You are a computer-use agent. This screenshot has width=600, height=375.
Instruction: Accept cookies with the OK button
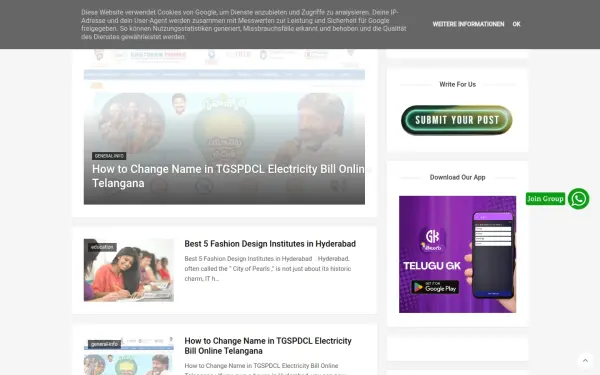tap(516, 24)
